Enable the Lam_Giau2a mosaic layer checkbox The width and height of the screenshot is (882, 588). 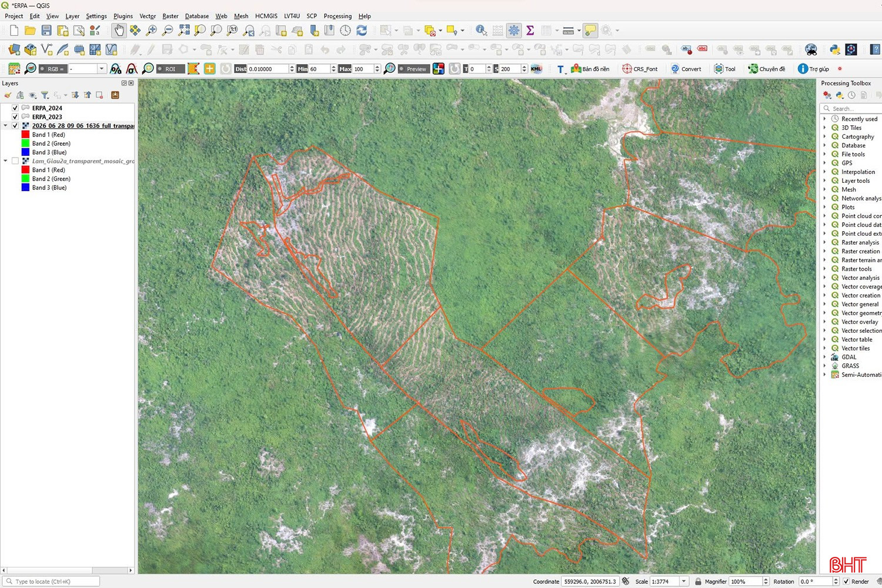click(15, 161)
